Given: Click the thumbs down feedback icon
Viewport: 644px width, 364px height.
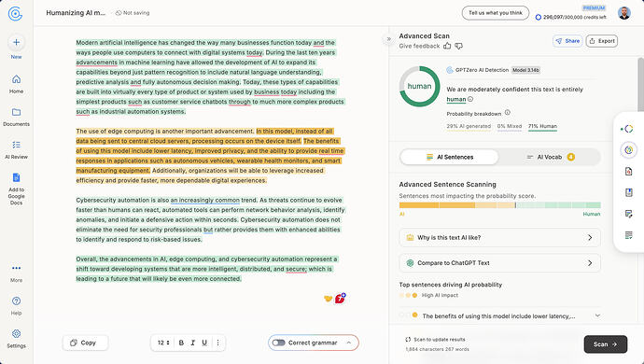Looking at the screenshot, I should pyautogui.click(x=459, y=46).
